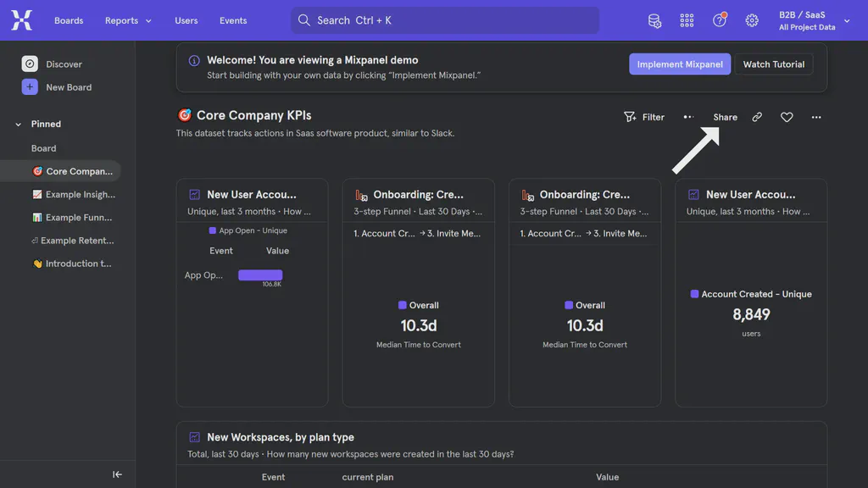The image size is (868, 488).
Task: Expand the Reports menu in the top bar
Action: pyautogui.click(x=127, y=20)
